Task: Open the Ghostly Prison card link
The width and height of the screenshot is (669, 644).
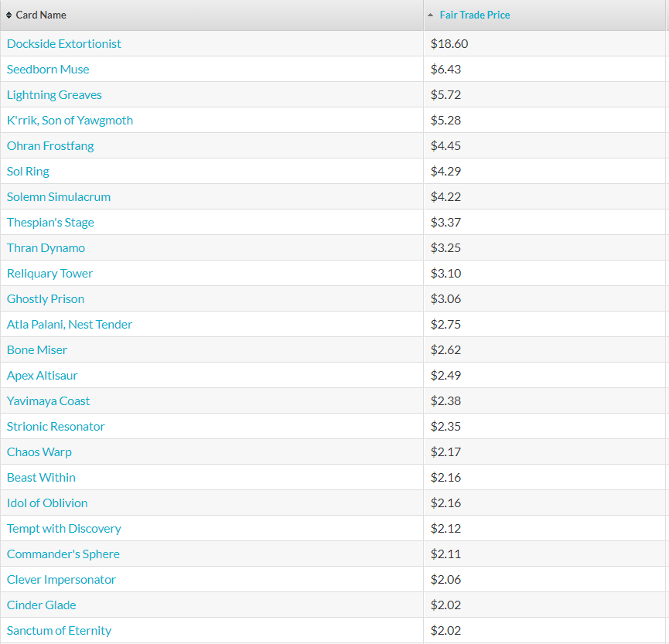Action: (46, 299)
